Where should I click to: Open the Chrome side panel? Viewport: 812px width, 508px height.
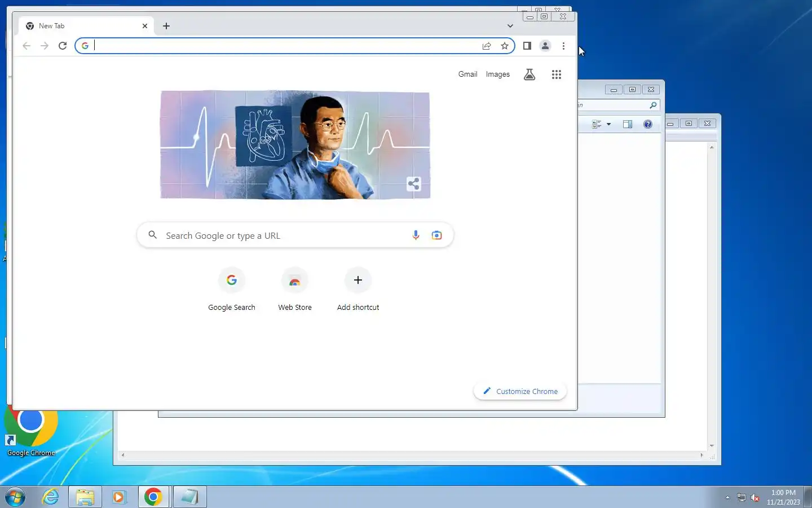coord(527,46)
